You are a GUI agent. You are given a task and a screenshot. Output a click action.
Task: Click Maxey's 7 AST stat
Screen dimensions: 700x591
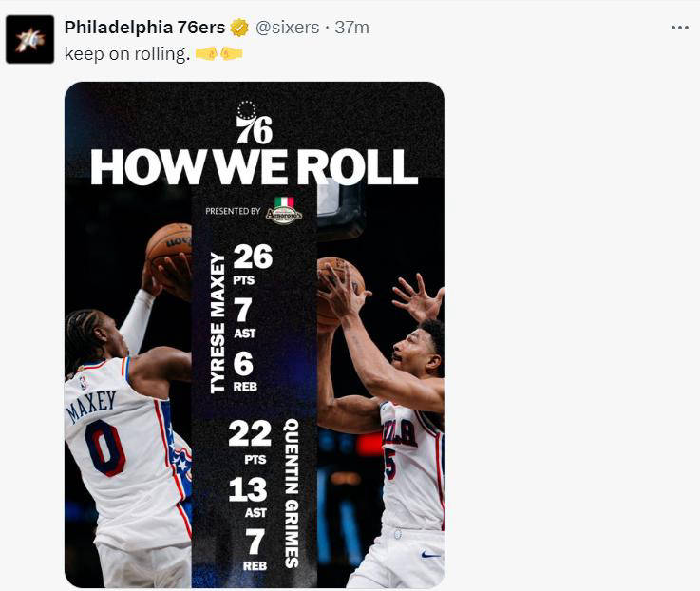pyautogui.click(x=242, y=315)
